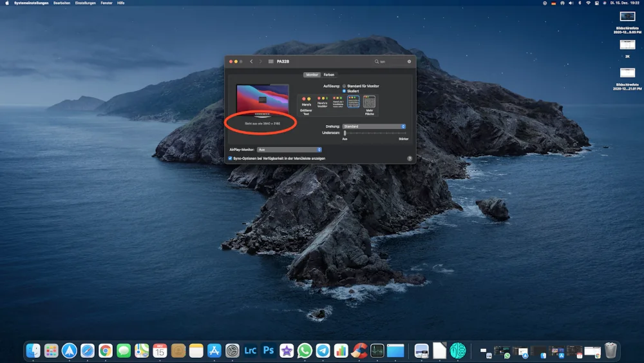Open the Einstellungen menu
This screenshot has height=363, width=644.
[x=86, y=3]
